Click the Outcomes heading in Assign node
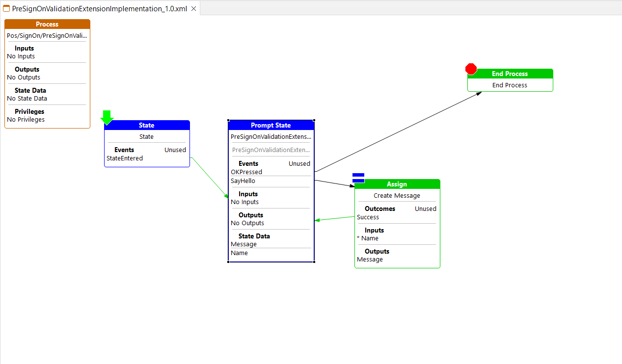Screen dimensions: 622x364 click(x=380, y=209)
